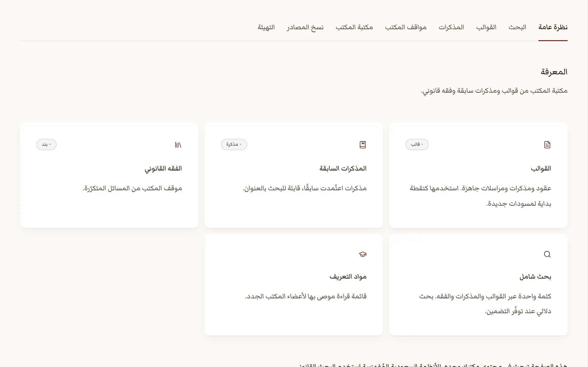Viewport: 588px width, 367px height.
Task: Click the المعرفة page heading
Action: coord(554,72)
